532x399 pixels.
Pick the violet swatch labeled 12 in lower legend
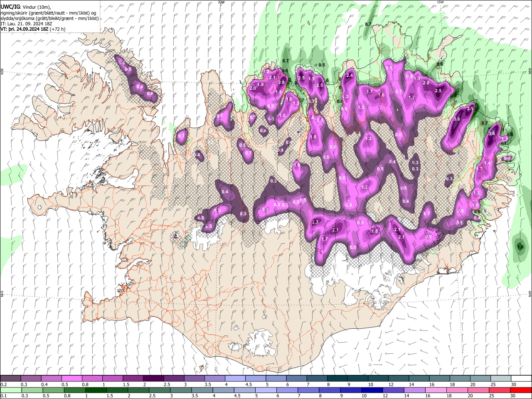(x=394, y=390)
